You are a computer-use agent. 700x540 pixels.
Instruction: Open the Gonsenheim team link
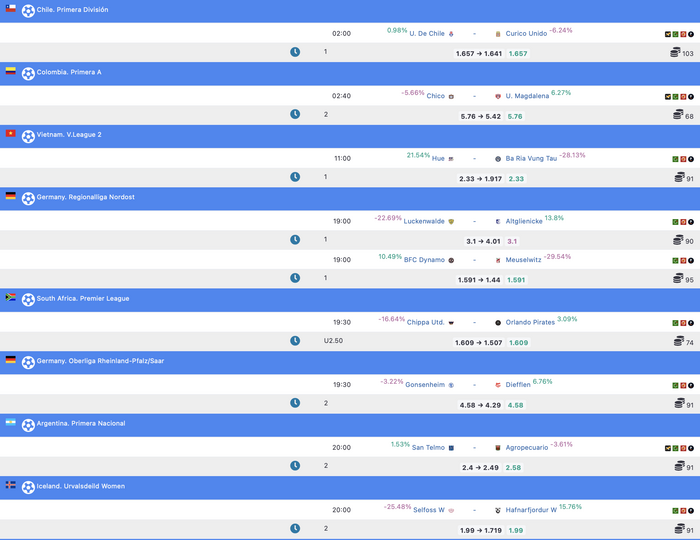coord(425,385)
